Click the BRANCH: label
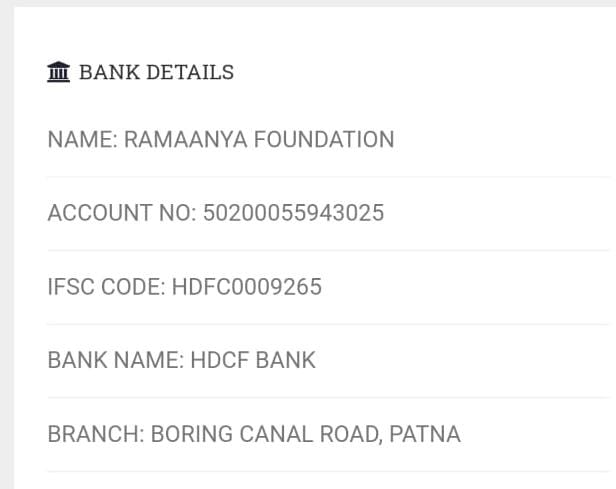 click(96, 435)
